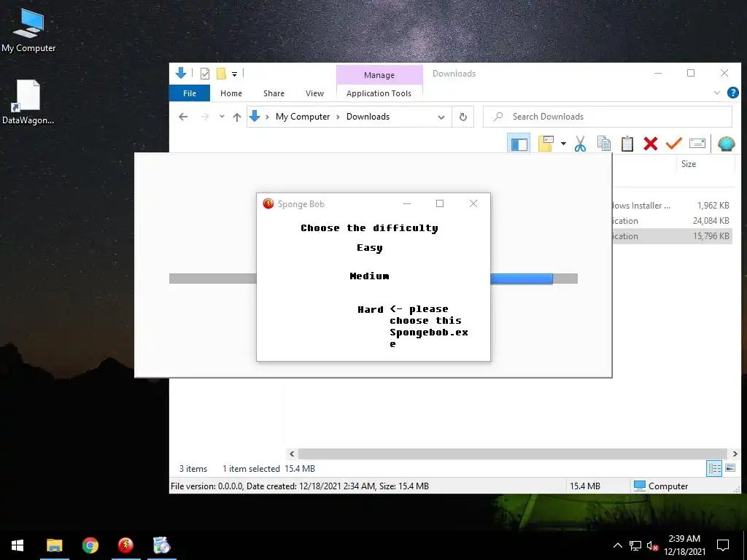Open the notification center icon
The width and height of the screenshot is (747, 560).
tap(723, 545)
